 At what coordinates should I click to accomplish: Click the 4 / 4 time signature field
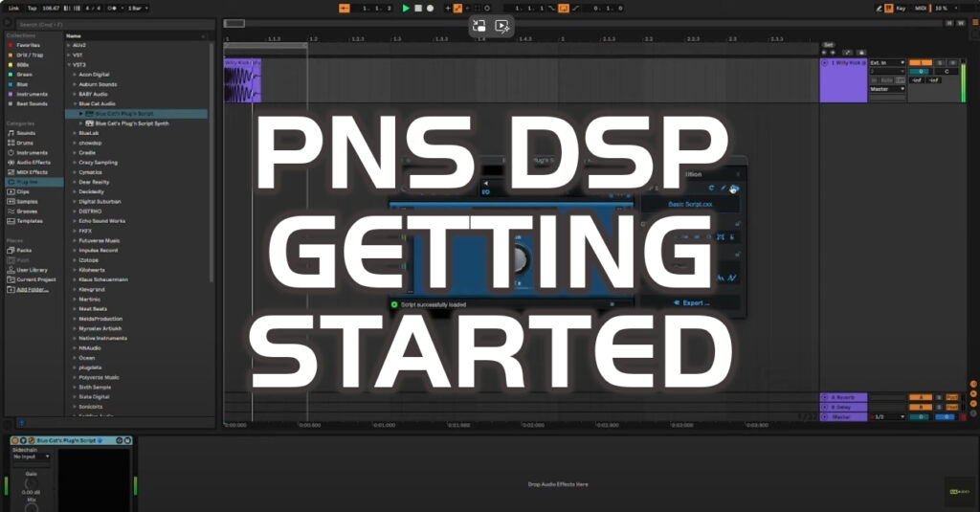click(93, 8)
